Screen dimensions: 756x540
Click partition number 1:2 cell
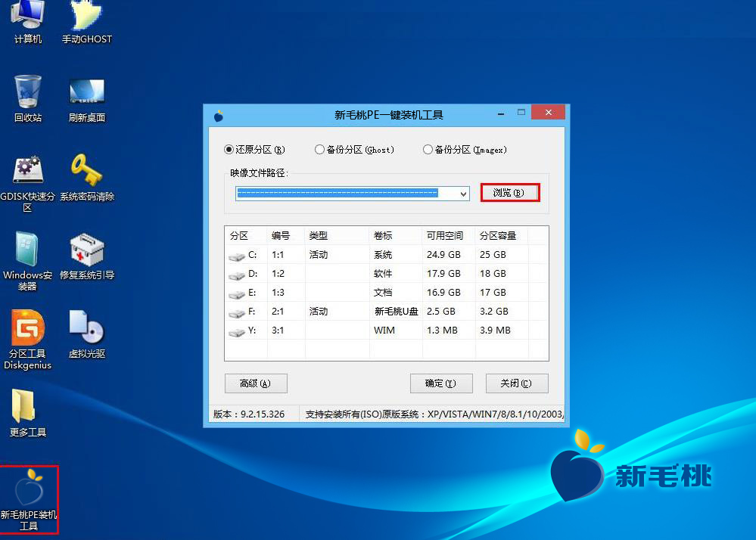278,274
